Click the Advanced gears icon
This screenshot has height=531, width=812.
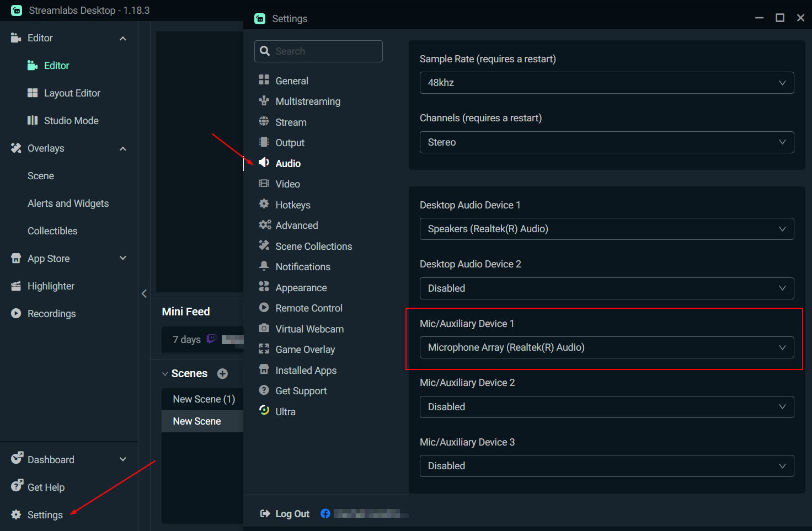(x=265, y=225)
